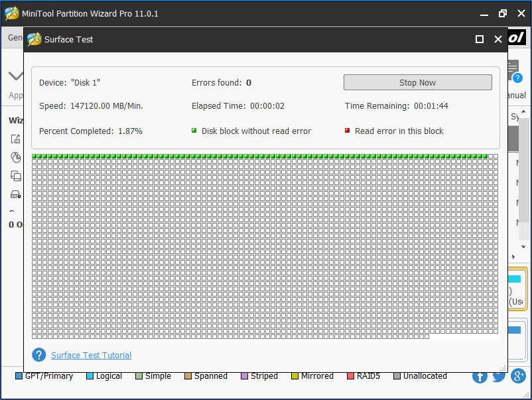Click the Time Remaining 00:01:44 text

397,106
